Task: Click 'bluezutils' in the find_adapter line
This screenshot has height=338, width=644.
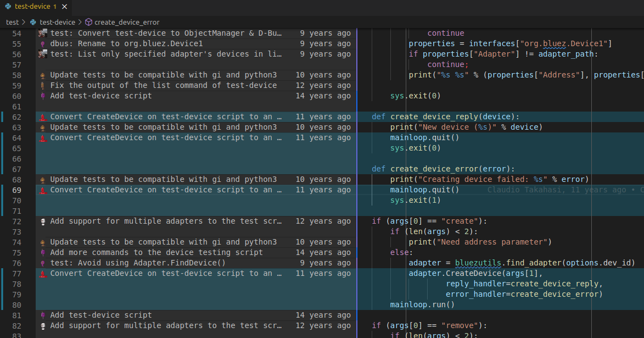Action: point(478,263)
